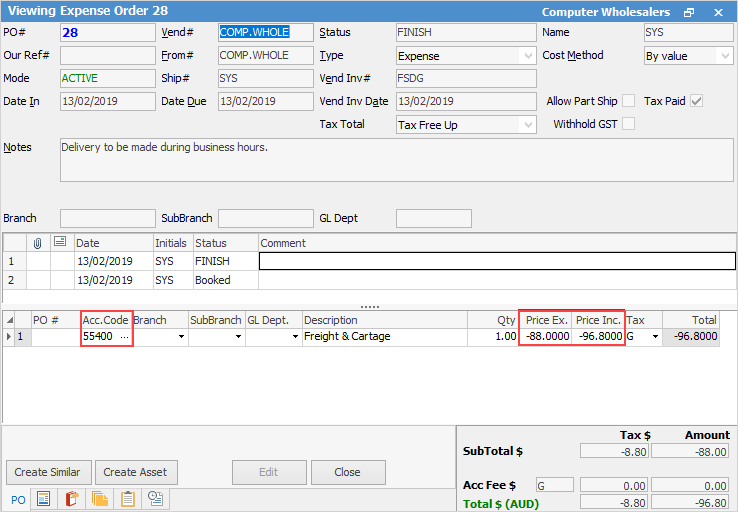Click the Date In field
Image resolution: width=738 pixels, height=512 pixels.
[108, 102]
